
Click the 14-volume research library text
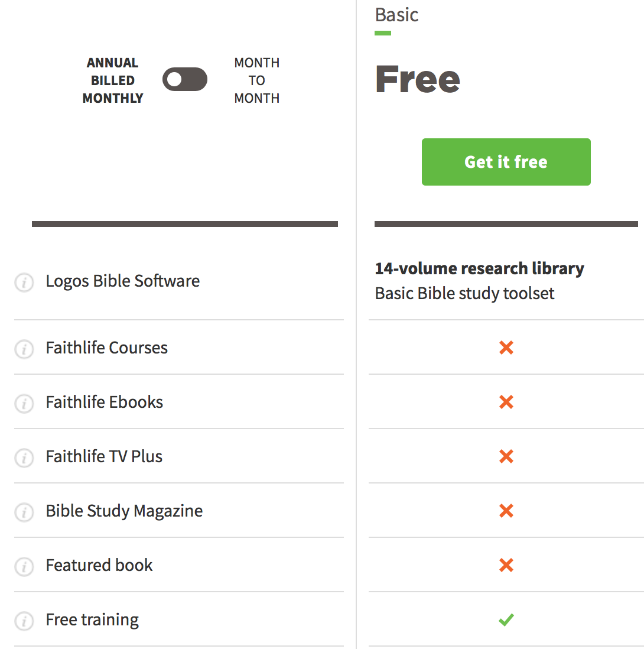[x=479, y=268]
